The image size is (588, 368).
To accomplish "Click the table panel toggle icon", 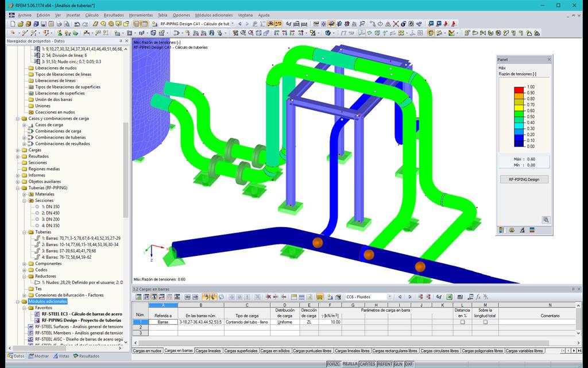I will pos(144,24).
